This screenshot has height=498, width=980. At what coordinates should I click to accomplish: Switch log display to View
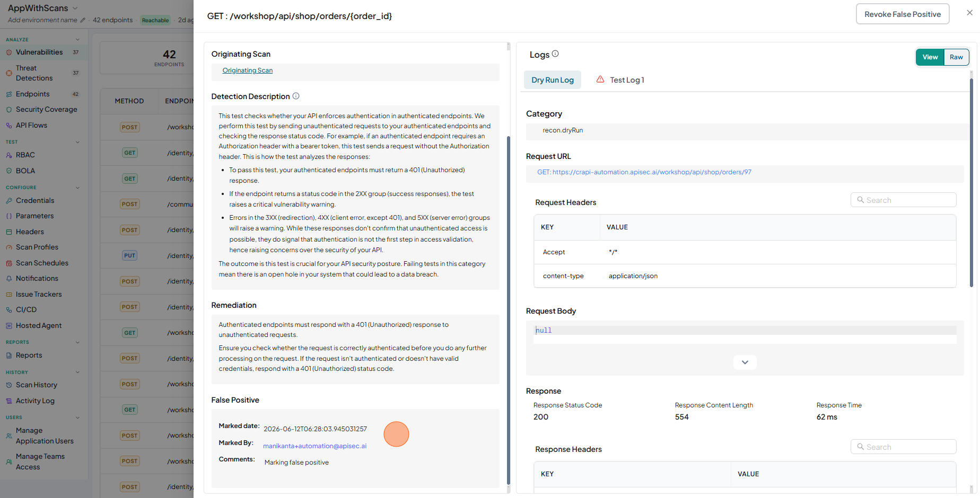pyautogui.click(x=930, y=57)
